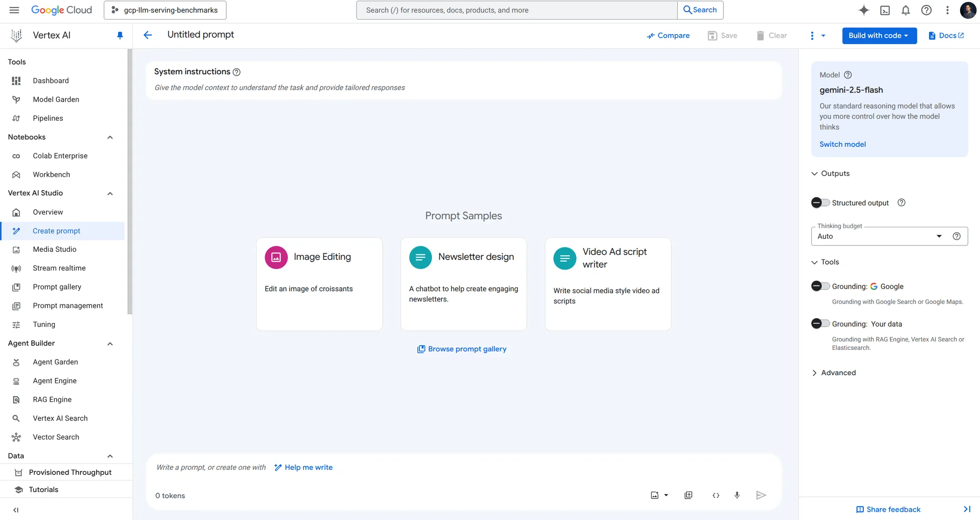980x520 pixels.
Task: Click the Newsletter design teal sample icon
Action: coord(420,257)
